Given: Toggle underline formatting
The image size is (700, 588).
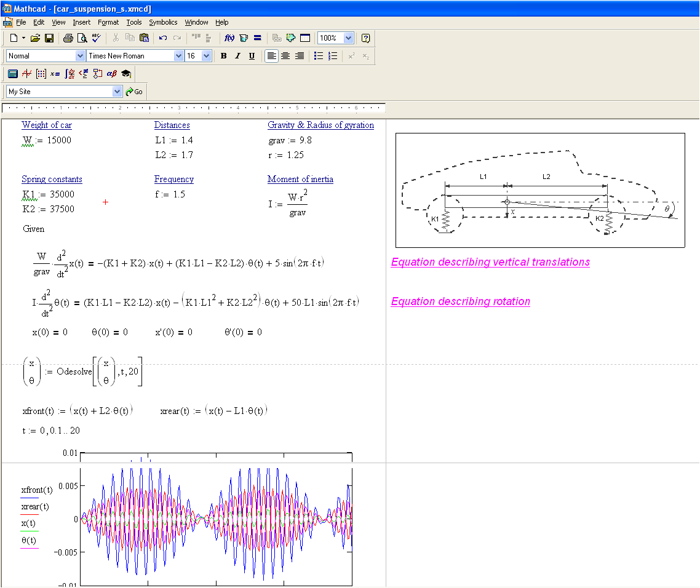Looking at the screenshot, I should click(252, 56).
